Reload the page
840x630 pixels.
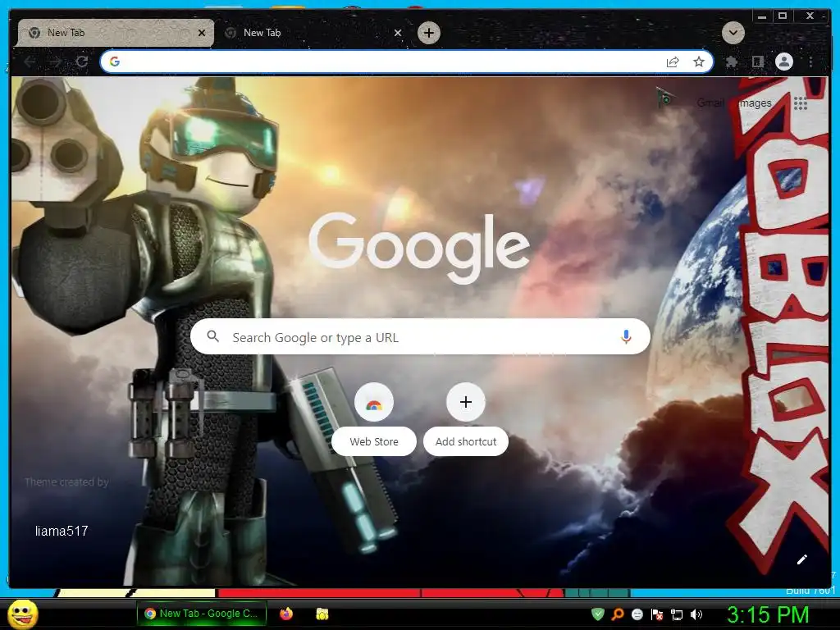(x=82, y=62)
